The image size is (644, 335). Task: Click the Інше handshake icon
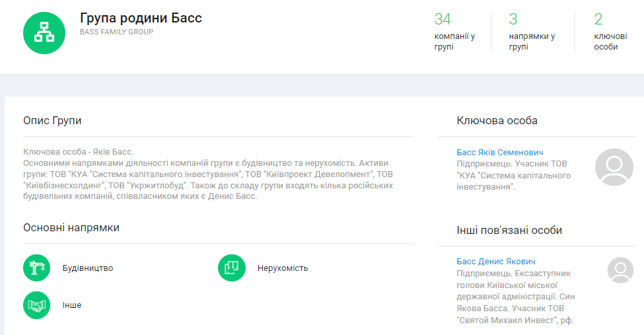[37, 305]
